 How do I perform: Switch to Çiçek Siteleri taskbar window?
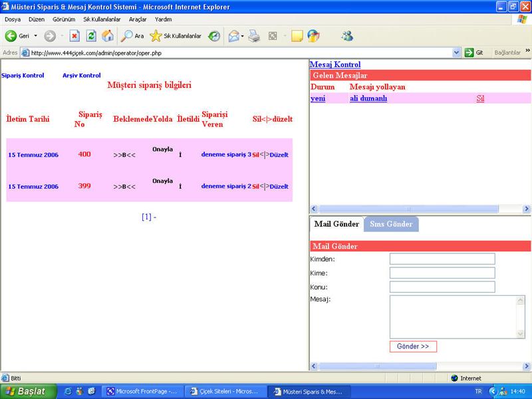(225, 391)
